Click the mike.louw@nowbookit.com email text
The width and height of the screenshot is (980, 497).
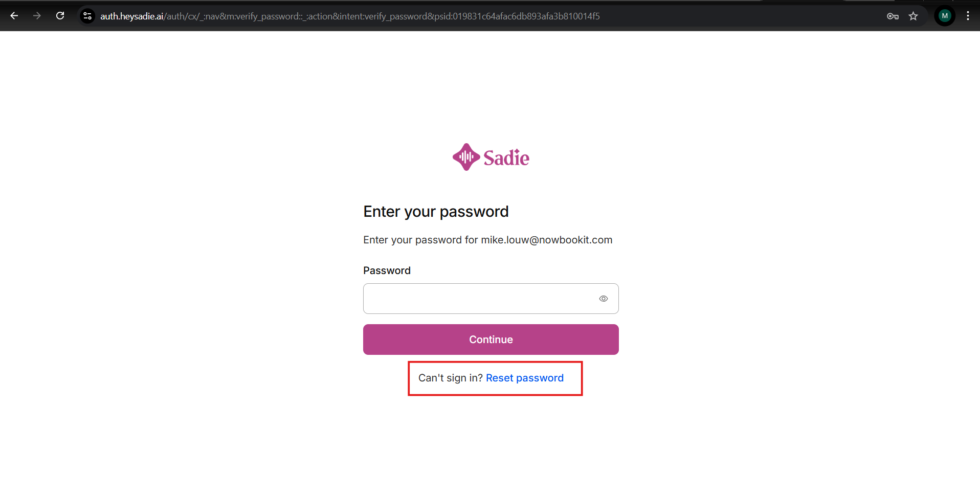point(546,240)
